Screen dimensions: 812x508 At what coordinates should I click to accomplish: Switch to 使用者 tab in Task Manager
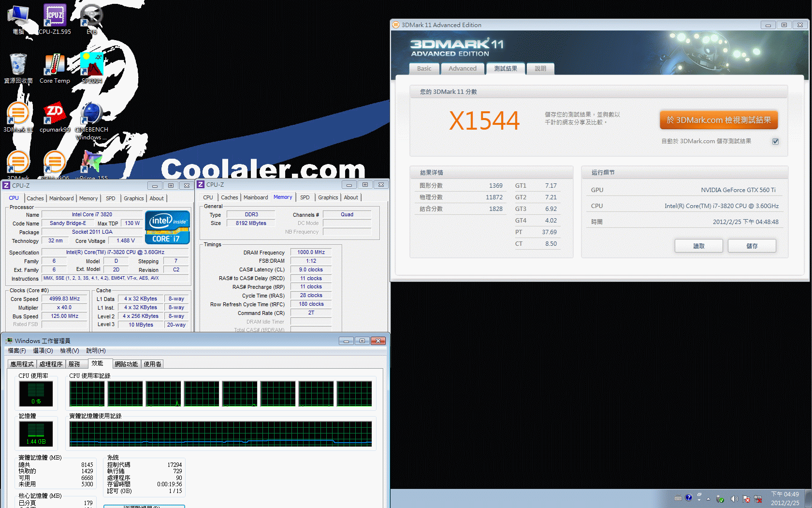[x=153, y=364]
